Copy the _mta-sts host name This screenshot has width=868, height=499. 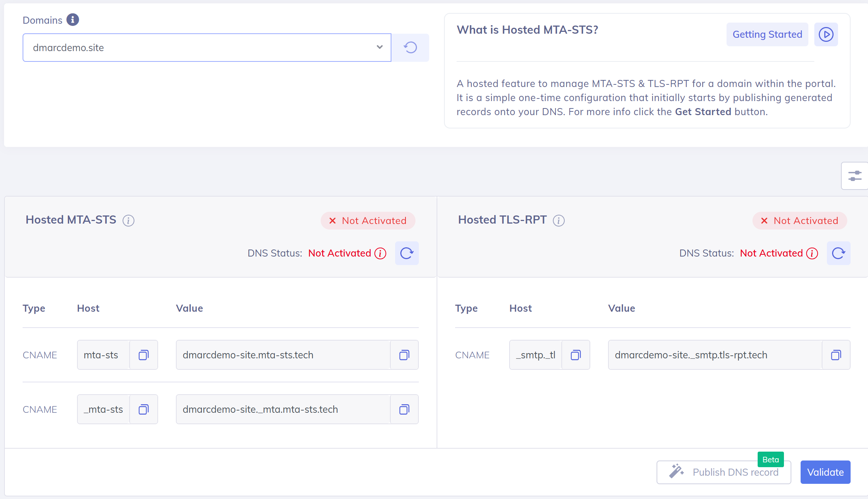click(144, 409)
